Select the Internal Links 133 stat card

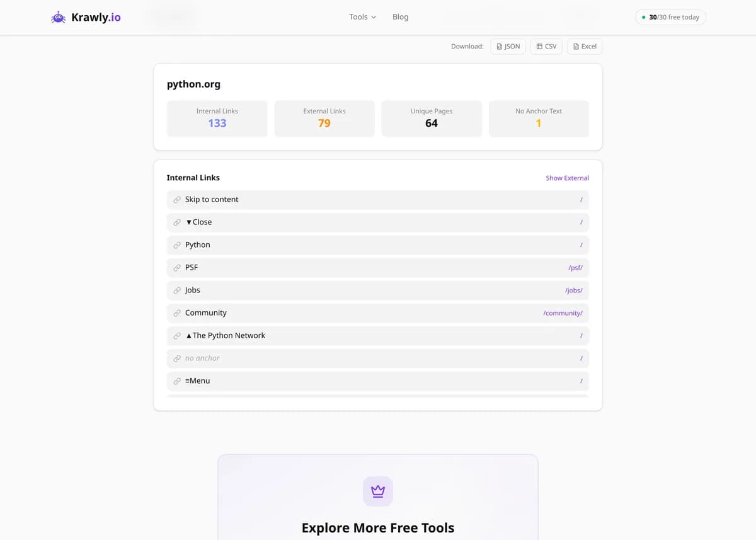pyautogui.click(x=217, y=118)
